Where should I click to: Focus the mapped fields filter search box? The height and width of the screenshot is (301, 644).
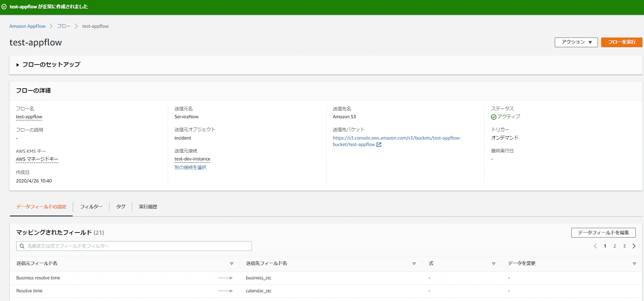(x=134, y=246)
